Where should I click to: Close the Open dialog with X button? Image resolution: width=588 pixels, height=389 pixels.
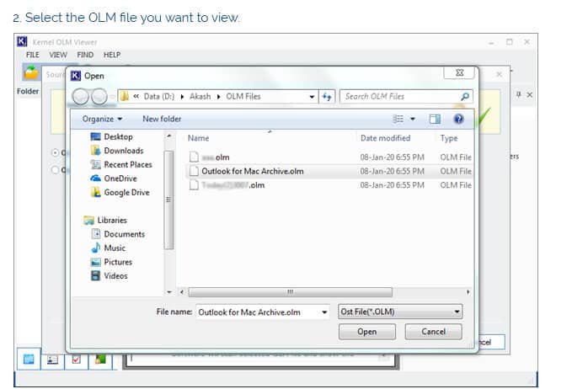click(460, 72)
